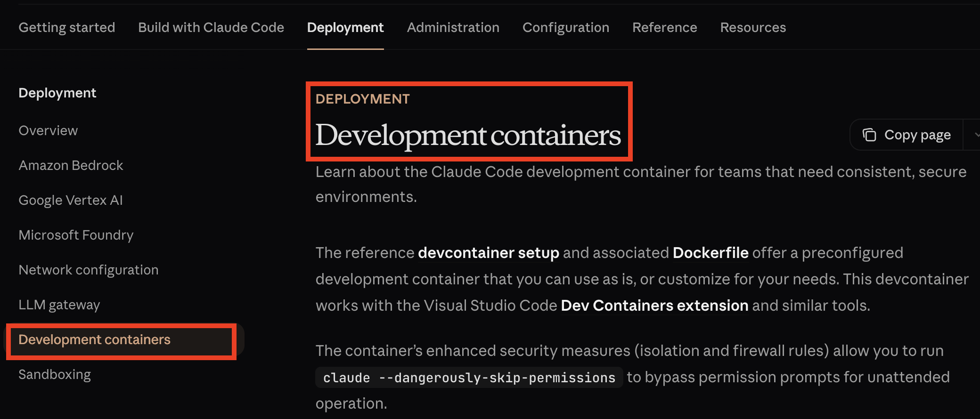The image size is (980, 419).
Task: Follow the devcontainer setup link
Action: [489, 253]
